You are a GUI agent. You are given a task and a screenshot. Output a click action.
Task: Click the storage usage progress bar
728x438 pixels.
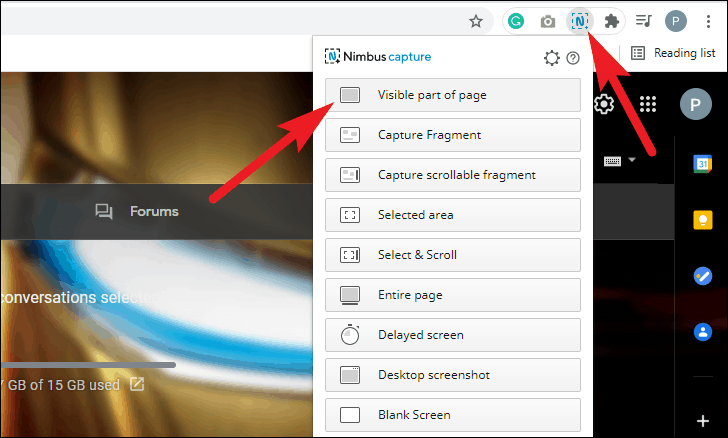click(x=88, y=365)
